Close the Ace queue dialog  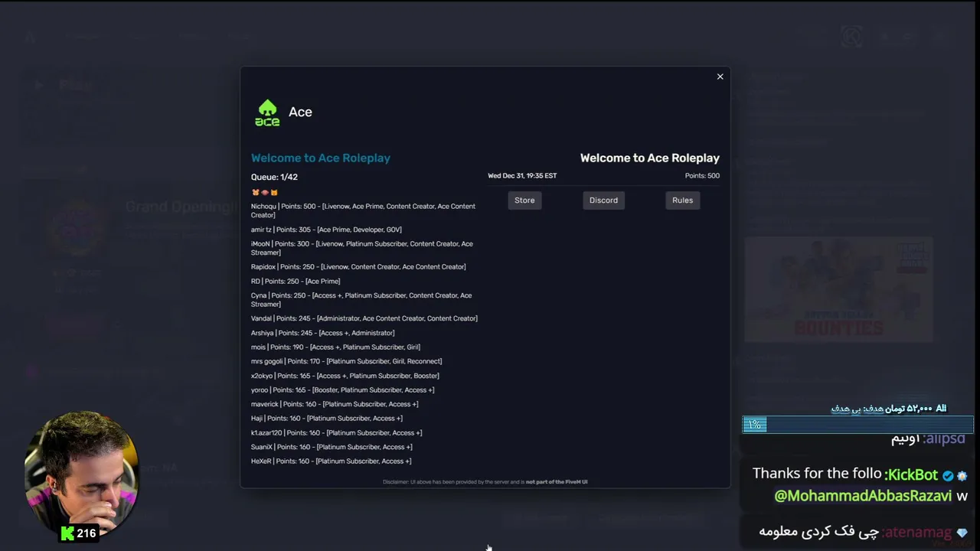point(720,77)
